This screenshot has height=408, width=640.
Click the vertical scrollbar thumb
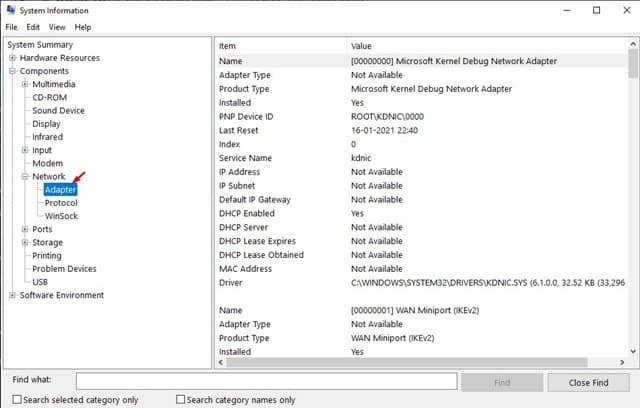pyautogui.click(x=633, y=64)
